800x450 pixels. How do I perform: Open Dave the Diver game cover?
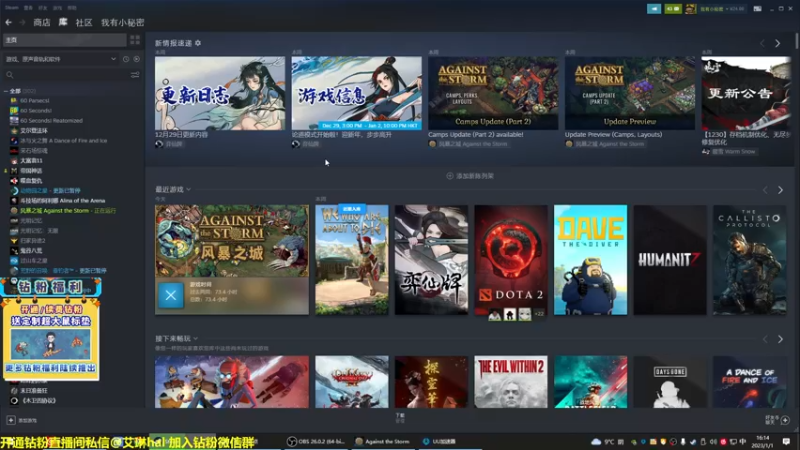coord(590,260)
